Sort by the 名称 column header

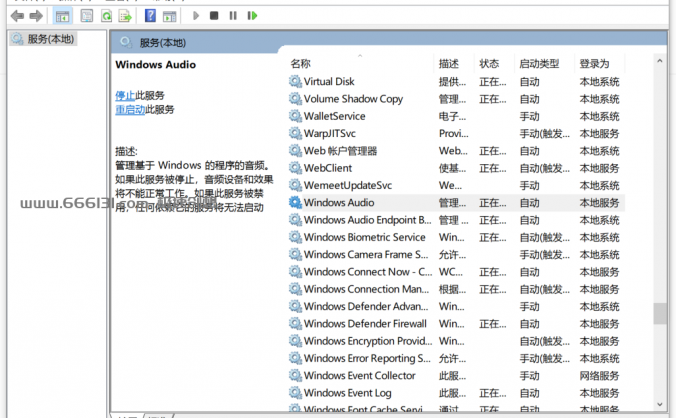coord(300,64)
